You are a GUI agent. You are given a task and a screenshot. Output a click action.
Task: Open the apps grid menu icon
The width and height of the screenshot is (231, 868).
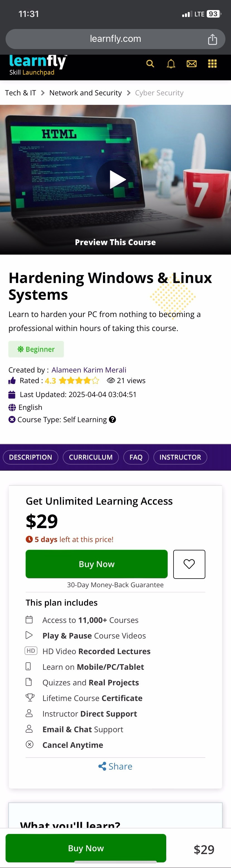pyautogui.click(x=212, y=64)
